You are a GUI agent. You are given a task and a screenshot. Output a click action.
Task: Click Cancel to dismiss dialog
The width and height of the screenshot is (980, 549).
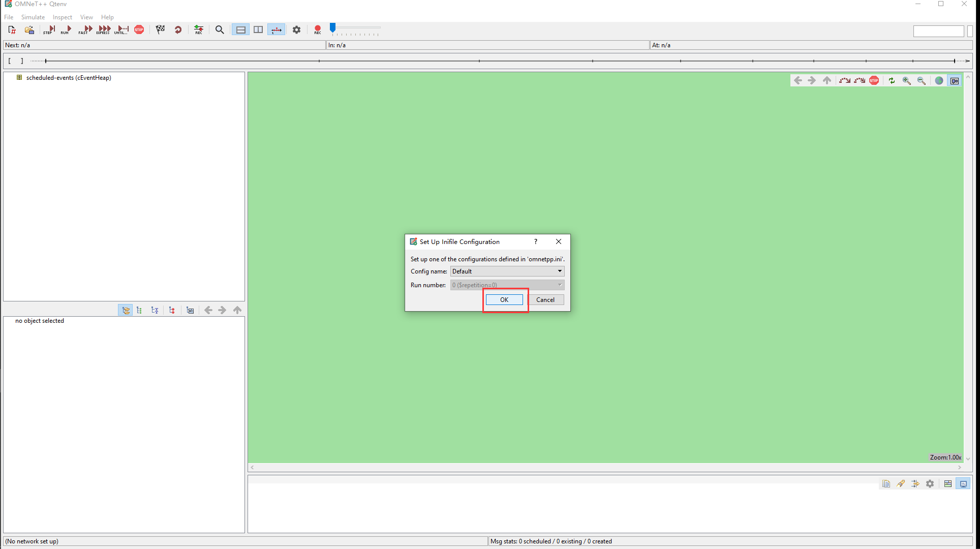click(545, 299)
